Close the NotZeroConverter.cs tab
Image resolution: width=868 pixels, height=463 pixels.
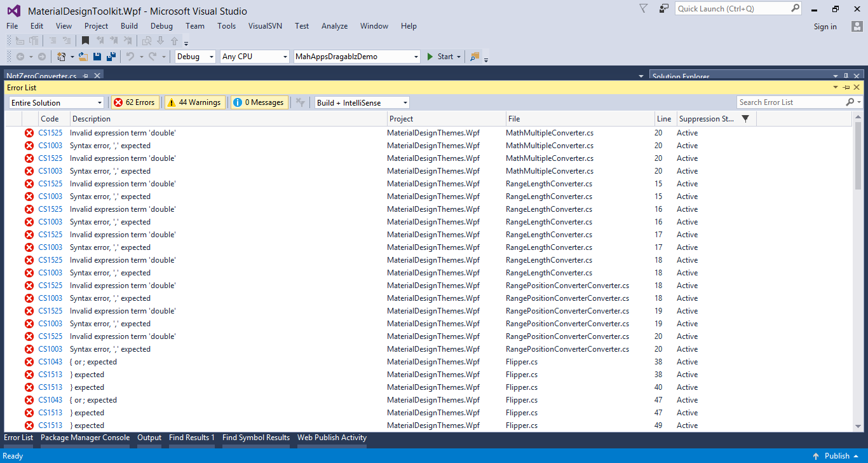tap(97, 76)
